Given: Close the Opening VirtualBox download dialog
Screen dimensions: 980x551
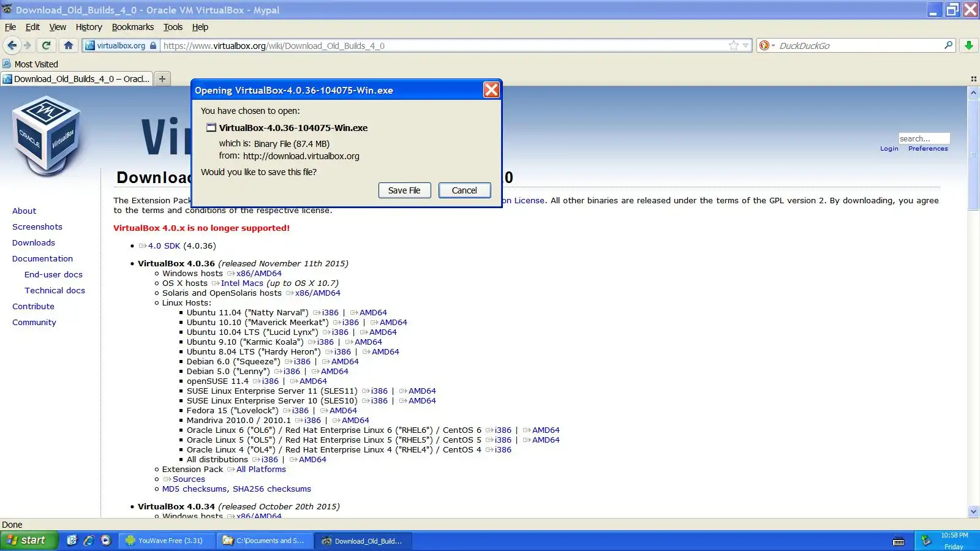Looking at the screenshot, I should point(491,90).
